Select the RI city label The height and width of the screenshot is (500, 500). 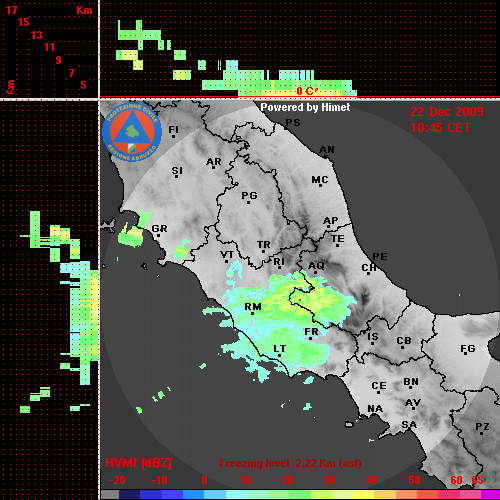pyautogui.click(x=279, y=262)
